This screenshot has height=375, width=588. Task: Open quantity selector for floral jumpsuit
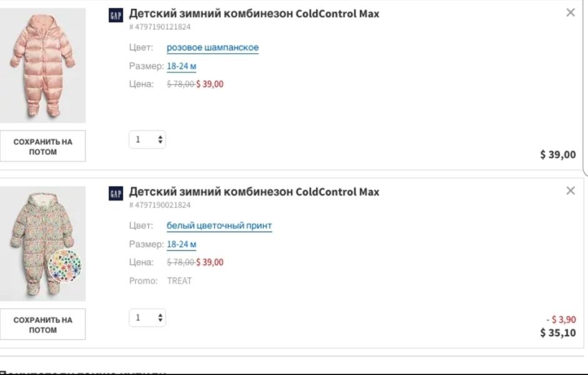click(147, 318)
